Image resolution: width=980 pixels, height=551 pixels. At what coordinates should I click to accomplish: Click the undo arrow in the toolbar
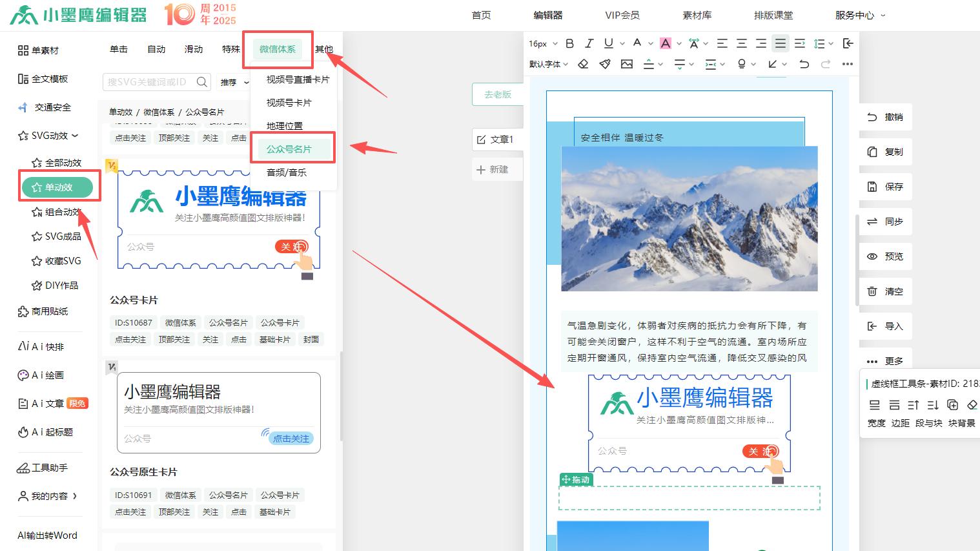804,64
